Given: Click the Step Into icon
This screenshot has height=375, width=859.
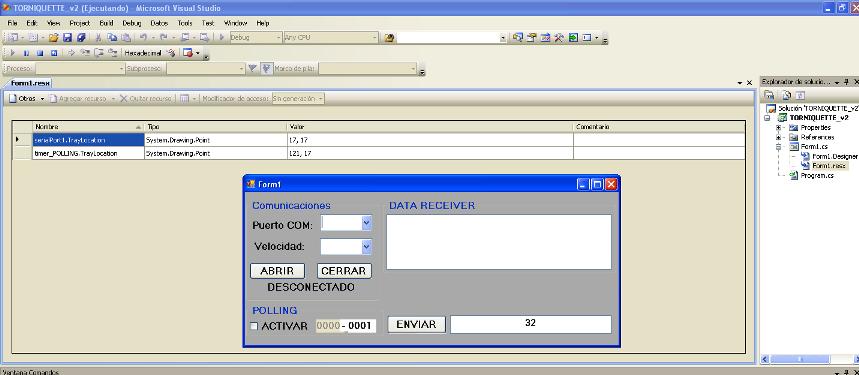Looking at the screenshot, I should click(x=85, y=53).
